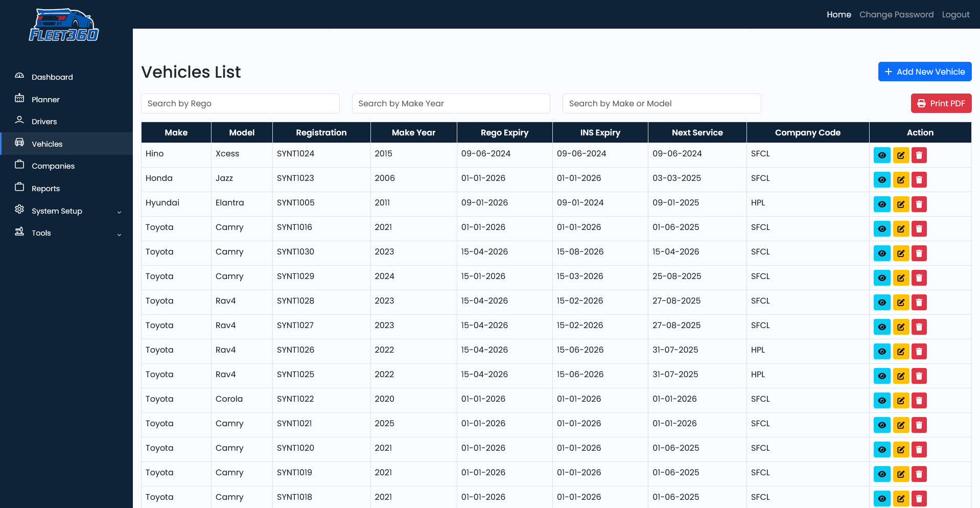980x508 pixels.
Task: Show details for vehicle SYNT1019
Action: (x=882, y=474)
